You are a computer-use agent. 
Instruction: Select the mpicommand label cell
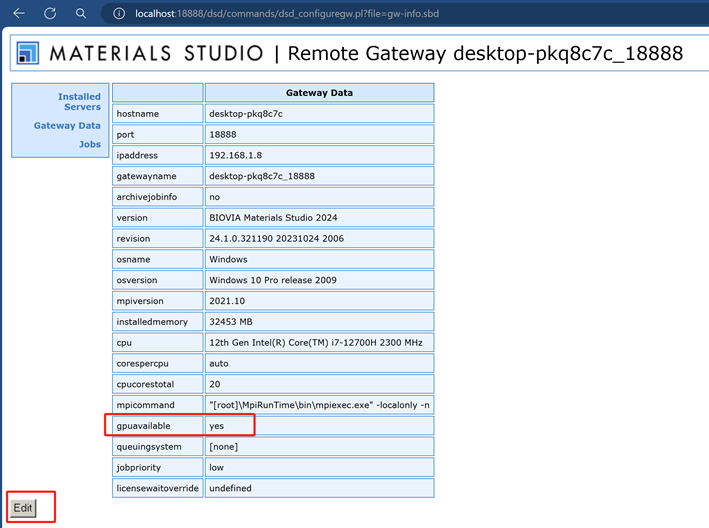(157, 405)
